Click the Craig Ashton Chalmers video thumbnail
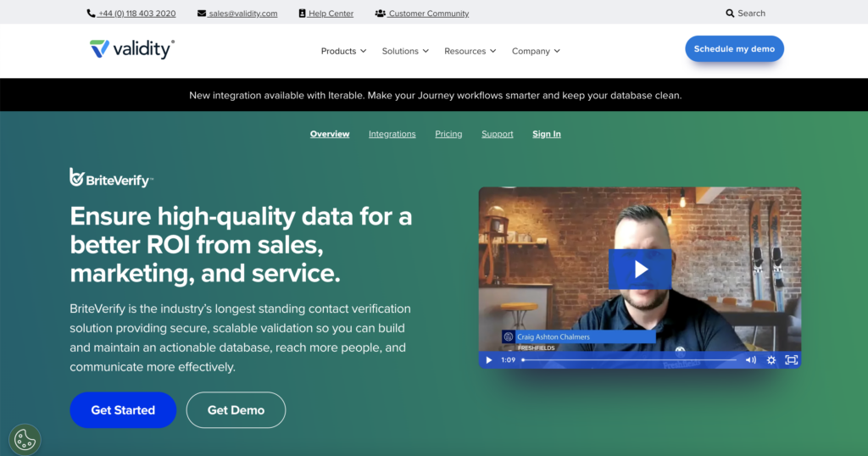The image size is (868, 456). [640, 277]
